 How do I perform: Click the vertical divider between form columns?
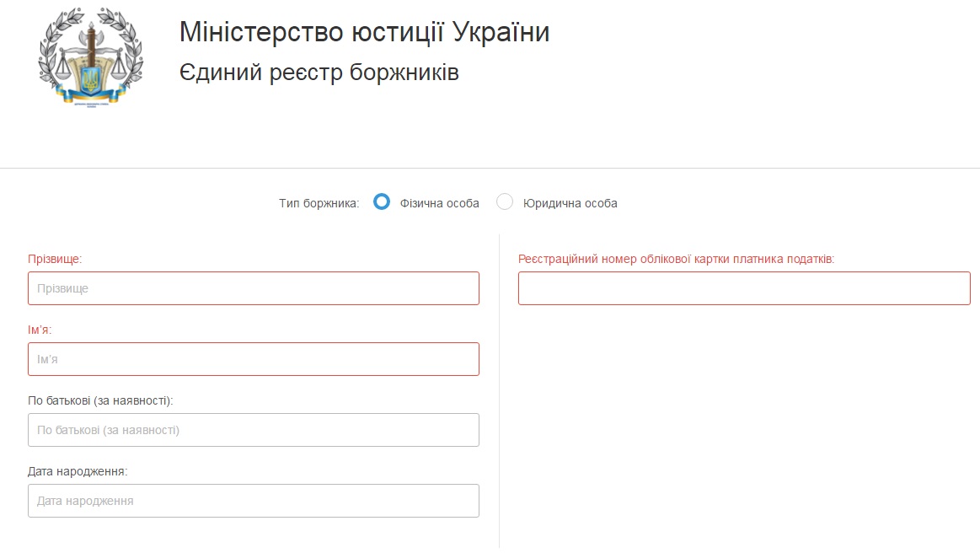pyautogui.click(x=499, y=388)
